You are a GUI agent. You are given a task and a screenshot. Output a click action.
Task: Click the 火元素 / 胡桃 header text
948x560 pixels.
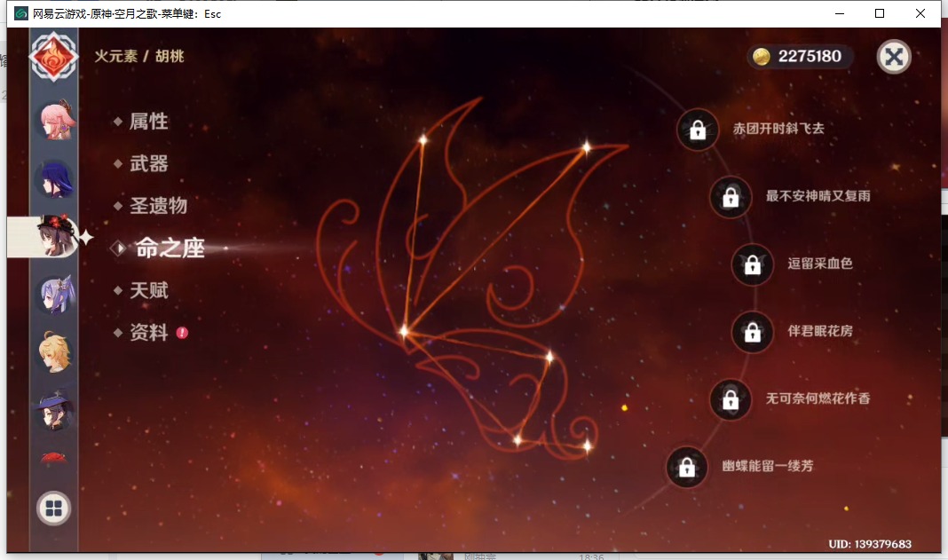click(x=139, y=56)
